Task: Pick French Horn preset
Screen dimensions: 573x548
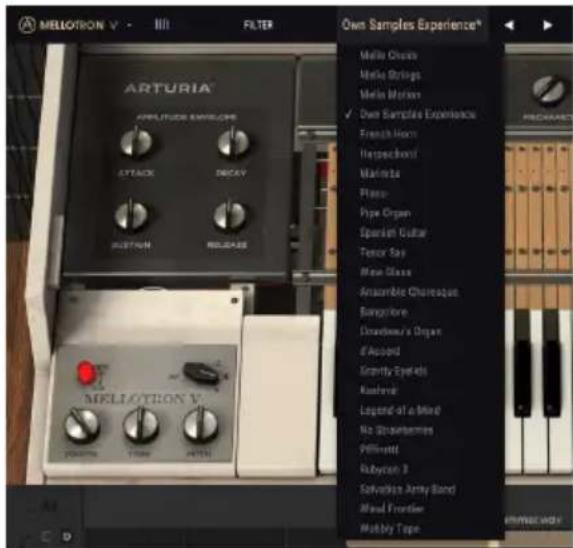Action: (388, 134)
